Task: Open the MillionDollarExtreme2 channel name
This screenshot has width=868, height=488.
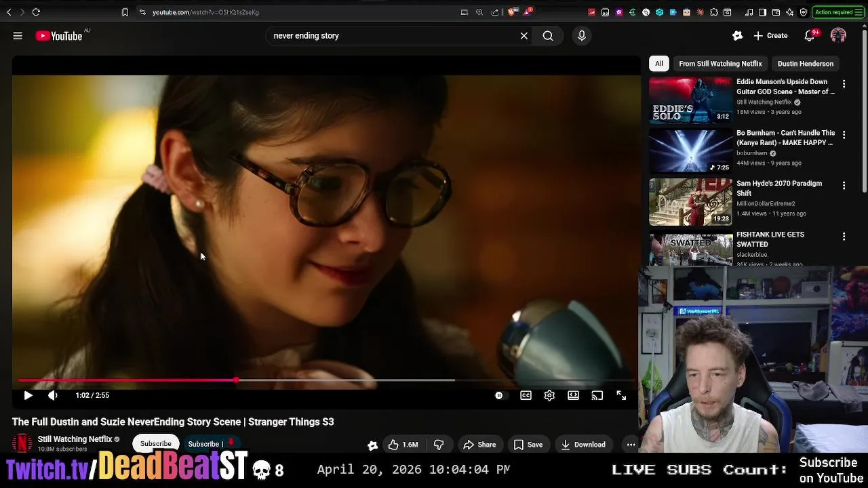Action: pyautogui.click(x=766, y=203)
